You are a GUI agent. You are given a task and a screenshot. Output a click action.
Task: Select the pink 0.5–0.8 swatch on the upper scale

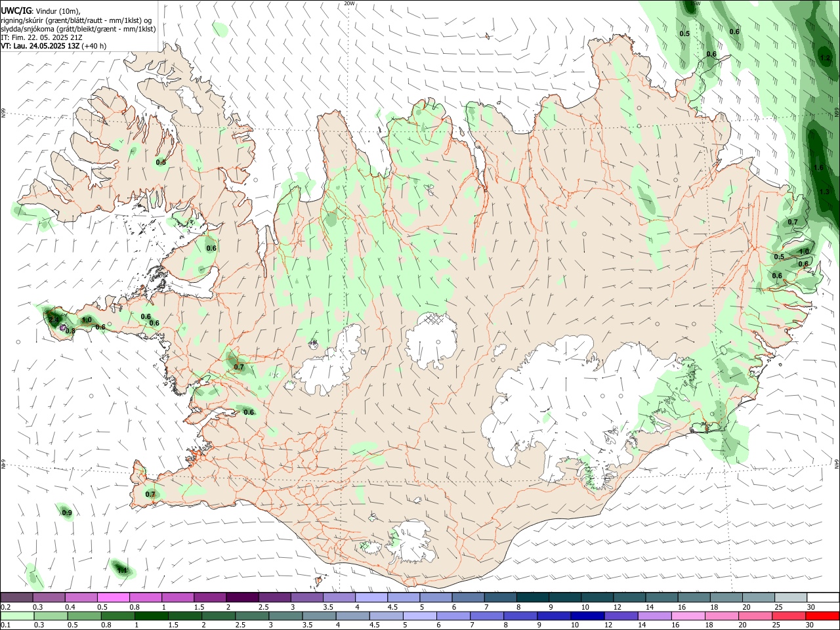click(x=113, y=598)
